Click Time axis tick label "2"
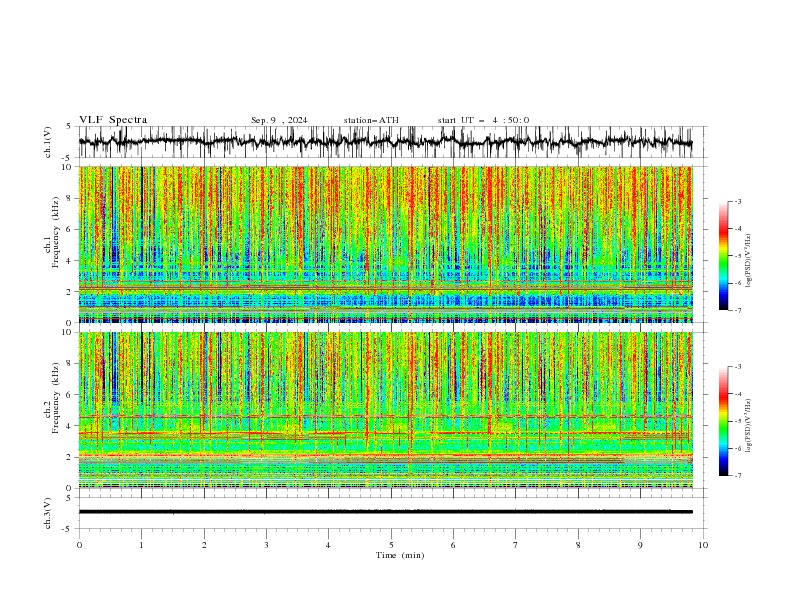 (x=204, y=545)
